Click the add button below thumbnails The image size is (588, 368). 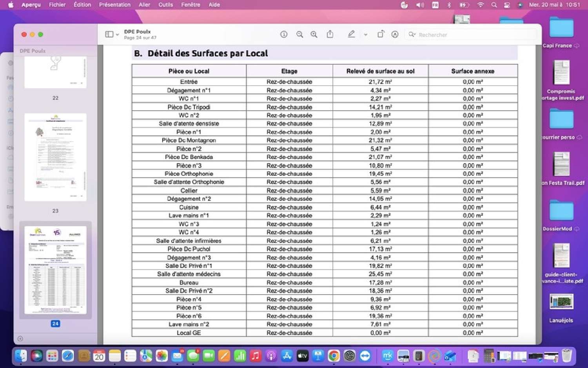point(20,339)
